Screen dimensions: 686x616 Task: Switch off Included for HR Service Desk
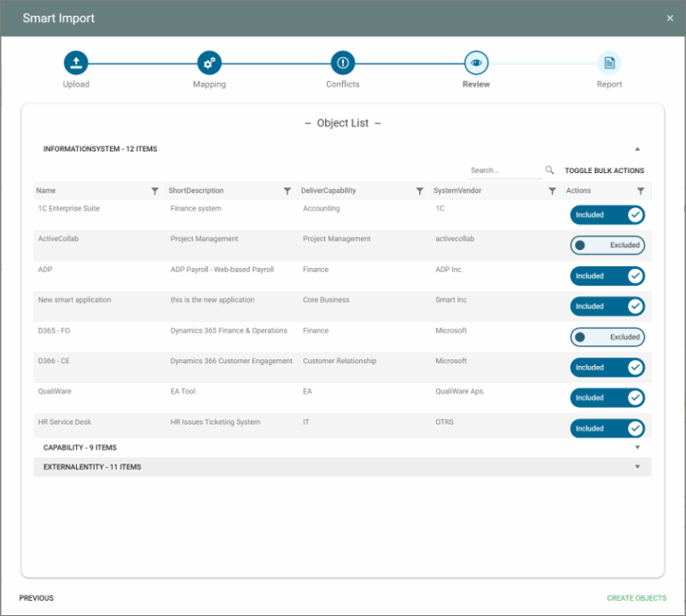click(607, 429)
